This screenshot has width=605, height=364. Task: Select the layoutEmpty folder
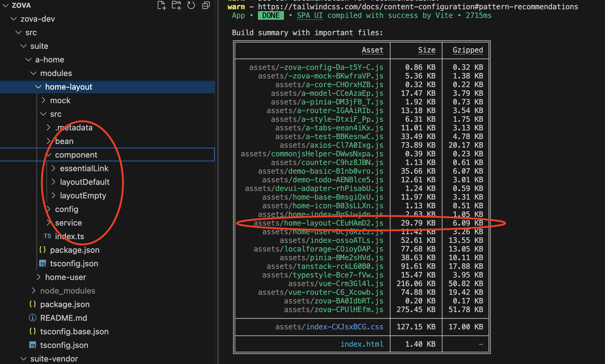(83, 196)
